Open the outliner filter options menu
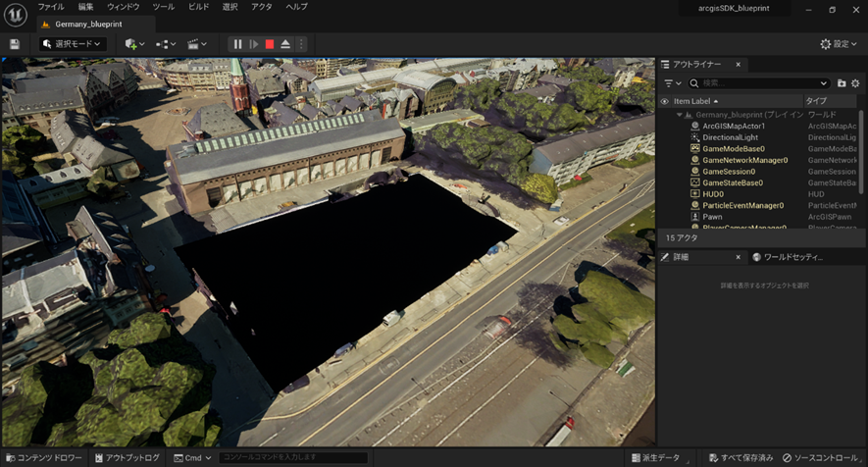868x467 pixels. (671, 83)
